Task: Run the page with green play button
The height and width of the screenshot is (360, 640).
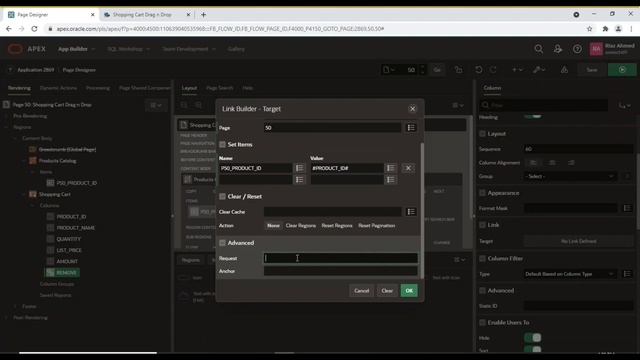Action: 622,70
